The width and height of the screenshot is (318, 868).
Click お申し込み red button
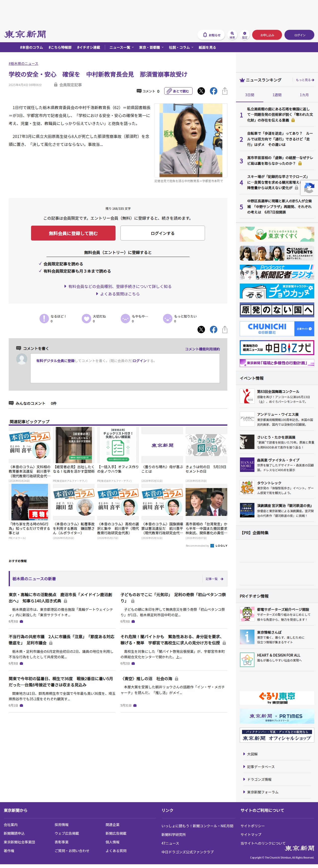267,35
